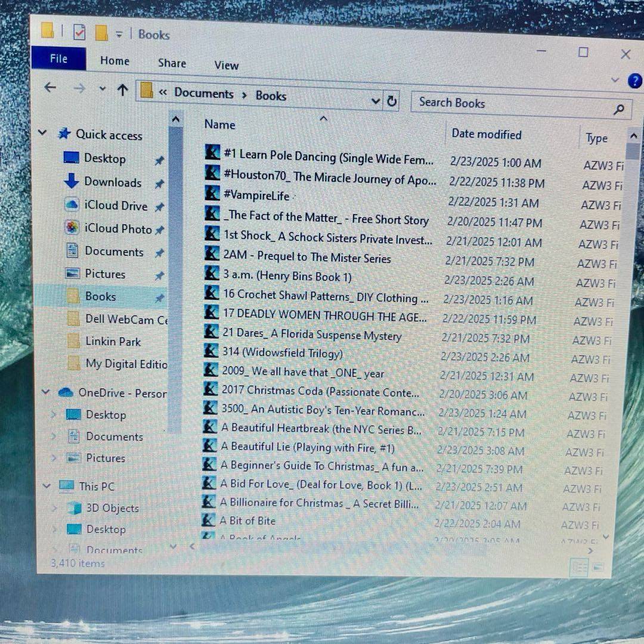Click the Up directory arrow
The image size is (644, 644).
(123, 90)
